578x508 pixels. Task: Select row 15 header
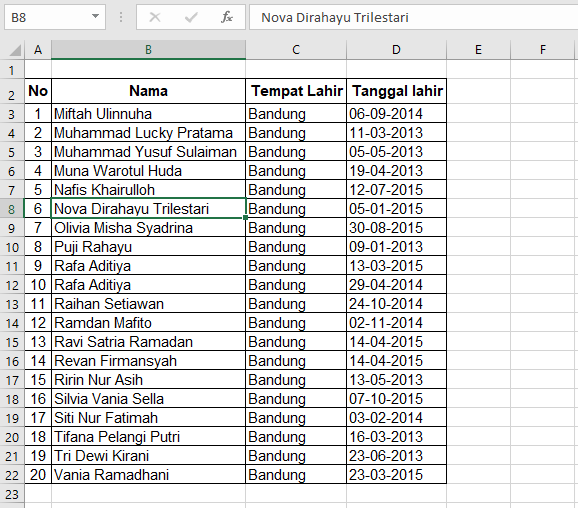[12, 342]
